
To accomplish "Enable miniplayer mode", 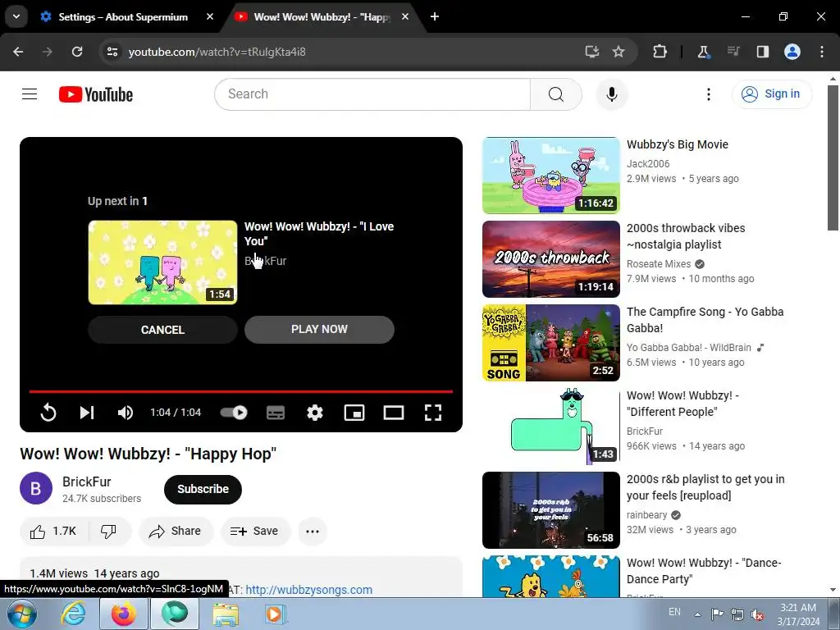I will [354, 413].
